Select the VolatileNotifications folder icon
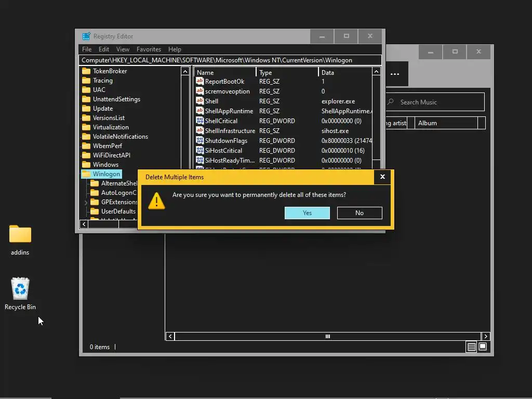The image size is (532, 399). coord(87,137)
